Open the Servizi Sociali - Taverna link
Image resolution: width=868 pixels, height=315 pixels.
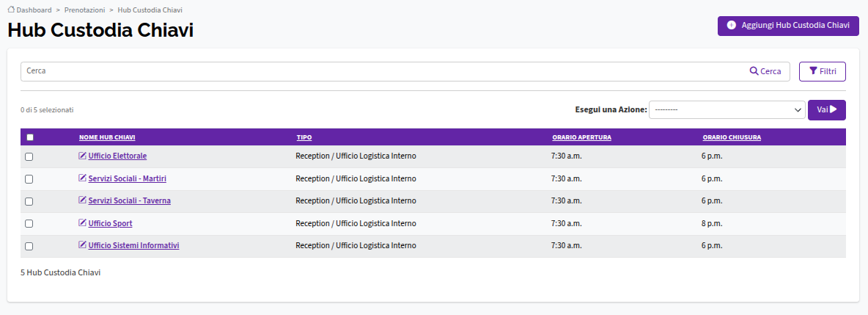[130, 200]
